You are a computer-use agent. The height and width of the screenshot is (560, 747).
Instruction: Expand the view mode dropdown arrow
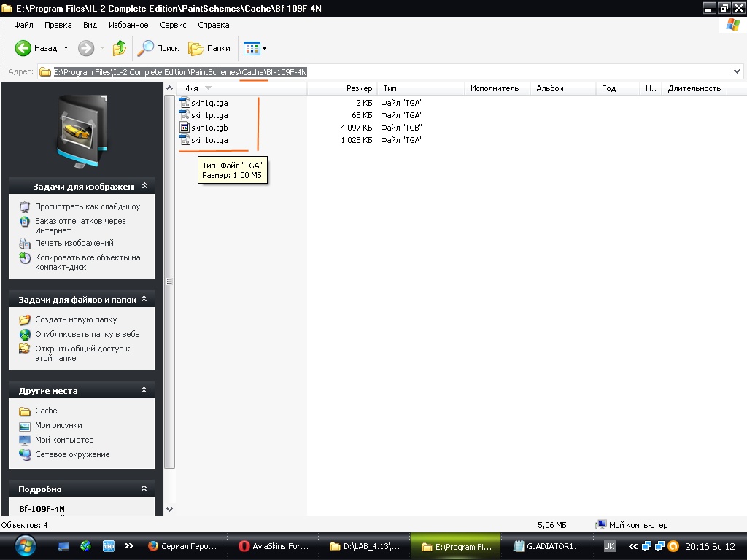tap(264, 49)
